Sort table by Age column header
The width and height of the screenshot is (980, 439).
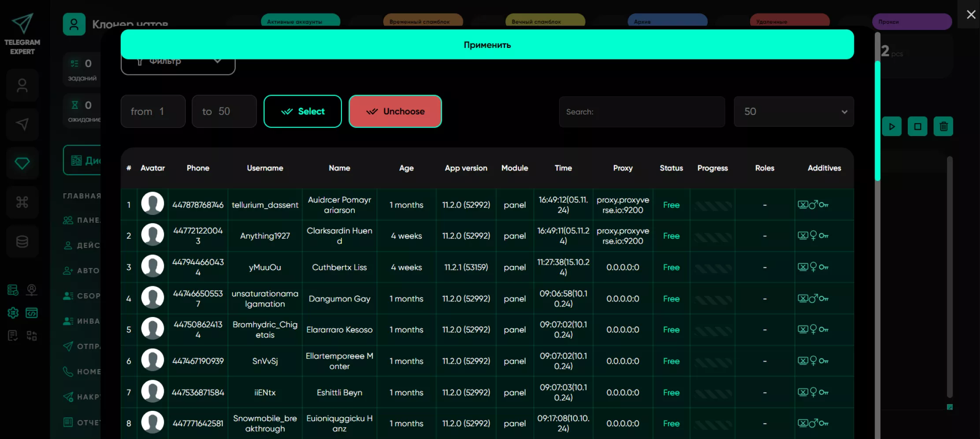(x=406, y=168)
